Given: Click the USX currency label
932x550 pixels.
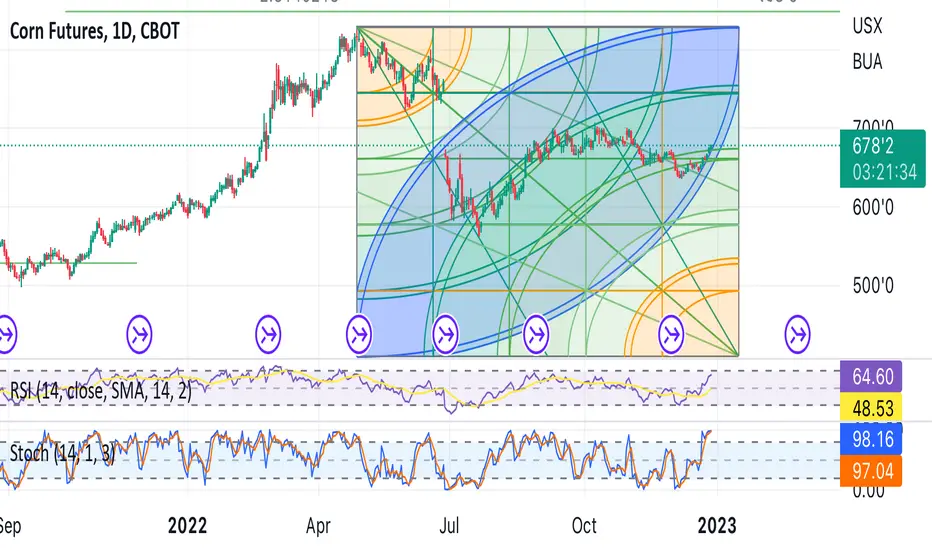Looking at the screenshot, I should pos(867,26).
